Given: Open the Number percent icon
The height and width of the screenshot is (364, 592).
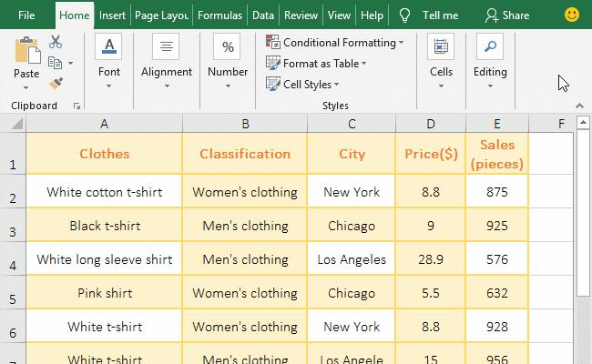Looking at the screenshot, I should [x=227, y=46].
